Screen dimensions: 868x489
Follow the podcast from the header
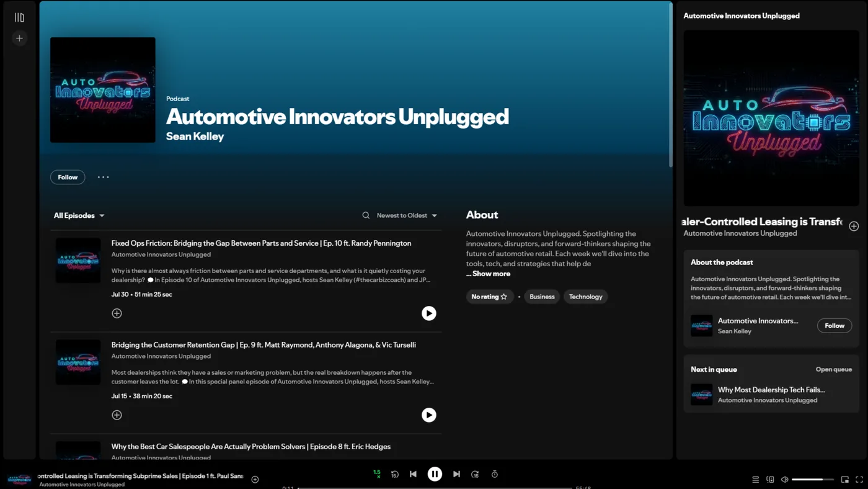tap(68, 177)
